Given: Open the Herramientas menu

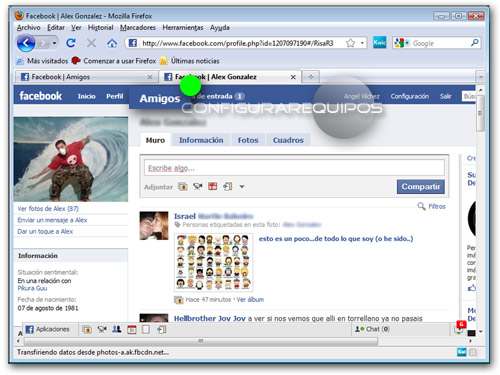Looking at the screenshot, I should (183, 28).
